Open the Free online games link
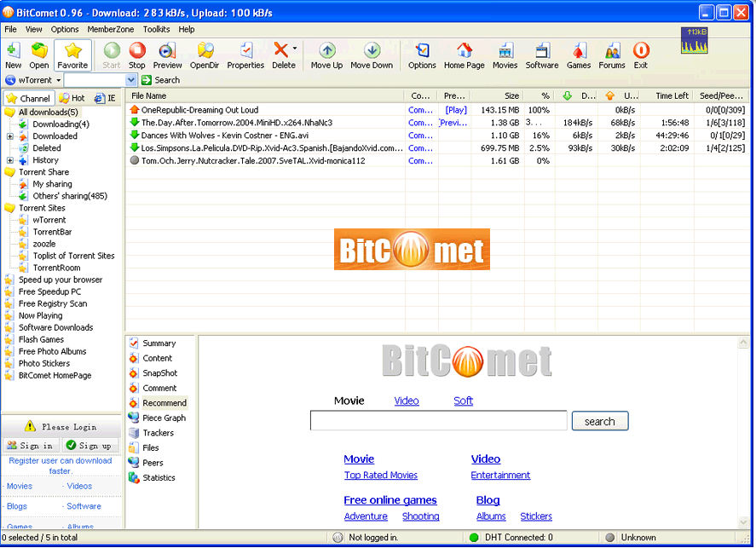The width and height of the screenshot is (756, 548). (390, 501)
